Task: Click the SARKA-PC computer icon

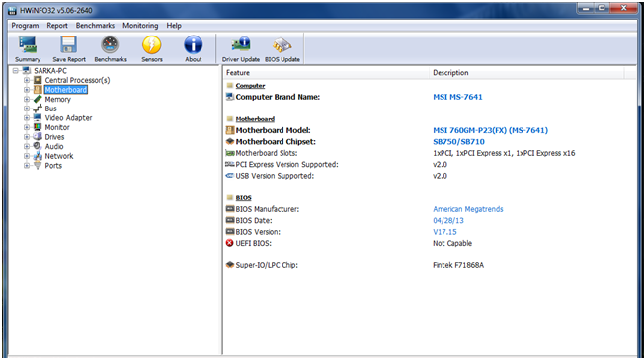Action: point(27,71)
